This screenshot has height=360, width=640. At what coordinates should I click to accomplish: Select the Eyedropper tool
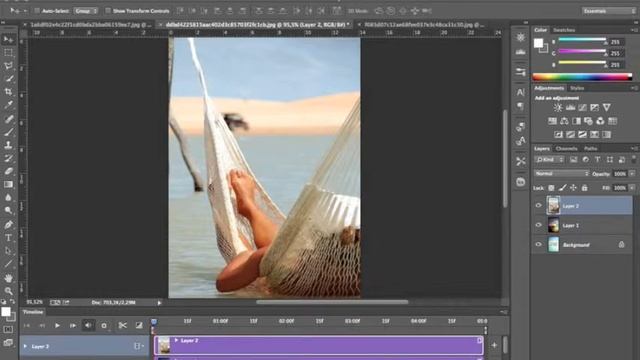pos(8,105)
